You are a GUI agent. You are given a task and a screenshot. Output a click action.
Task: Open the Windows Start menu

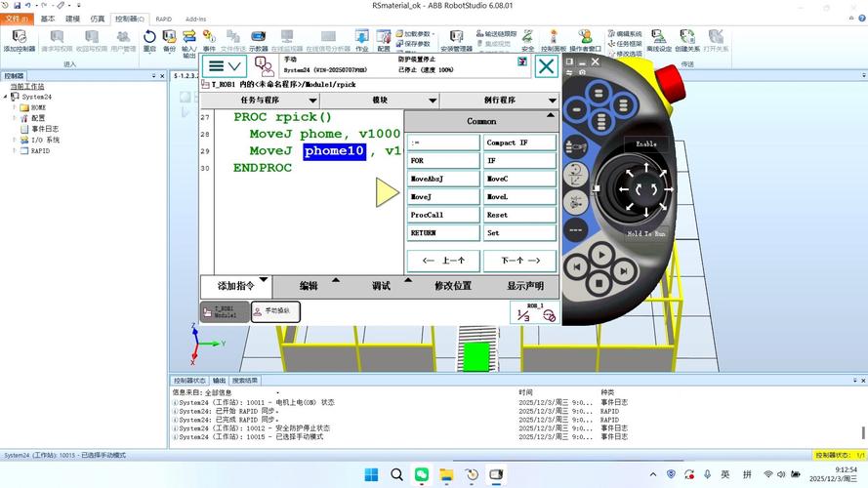tap(371, 474)
